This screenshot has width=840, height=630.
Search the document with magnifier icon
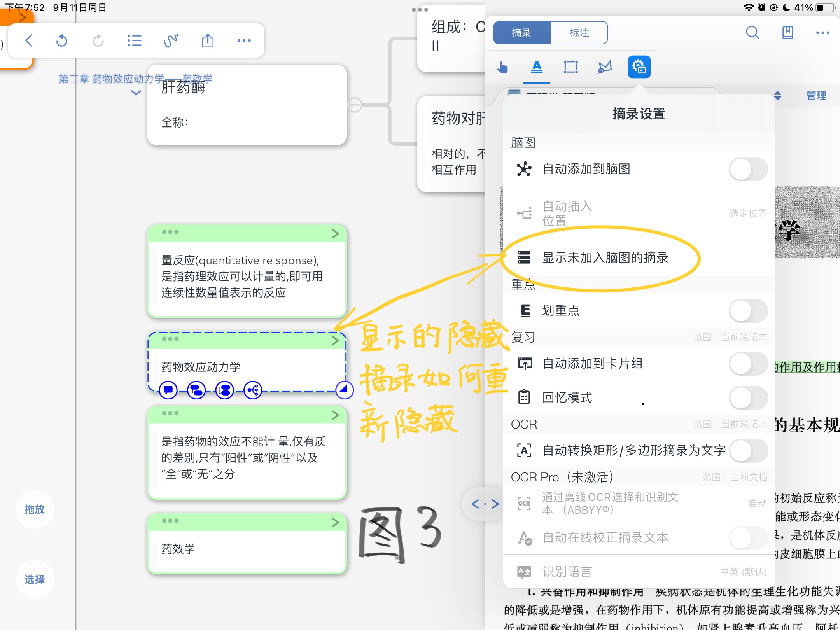coord(752,33)
